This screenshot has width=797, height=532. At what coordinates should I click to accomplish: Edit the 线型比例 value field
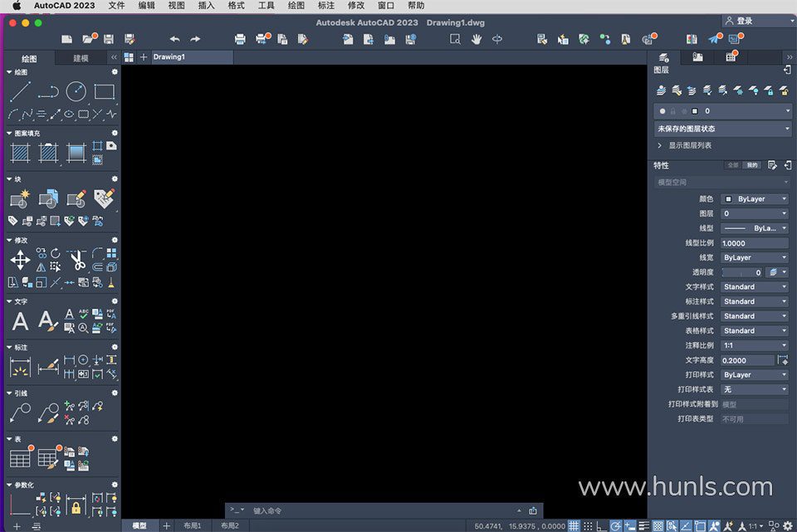pyautogui.click(x=755, y=243)
